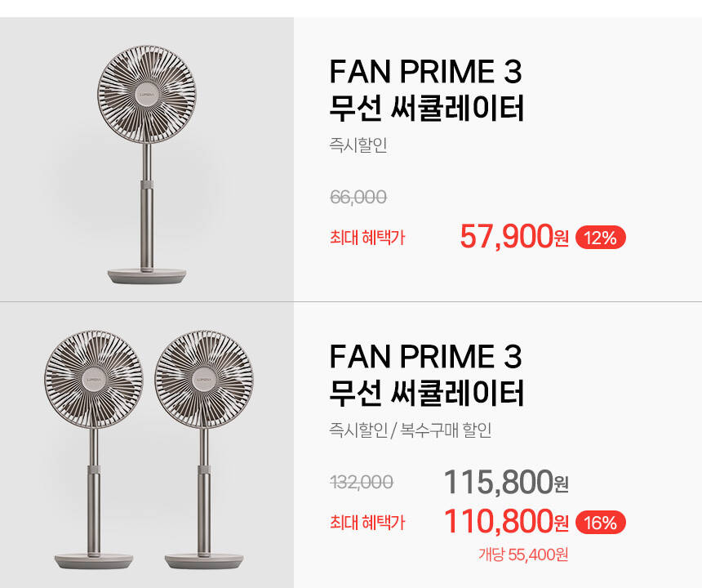This screenshot has height=588, width=702.
Task: Click 최대 혜택가 next to 110,800원
Action: coord(367,523)
